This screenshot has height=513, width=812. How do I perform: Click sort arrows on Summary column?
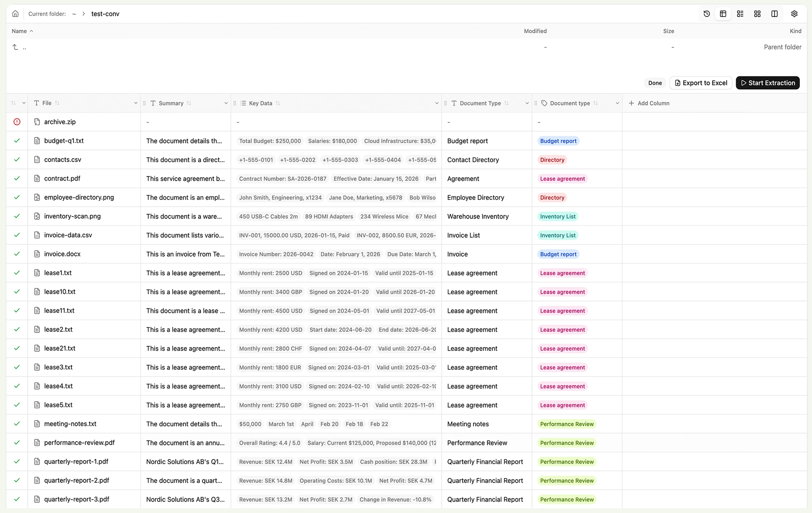[x=189, y=103]
